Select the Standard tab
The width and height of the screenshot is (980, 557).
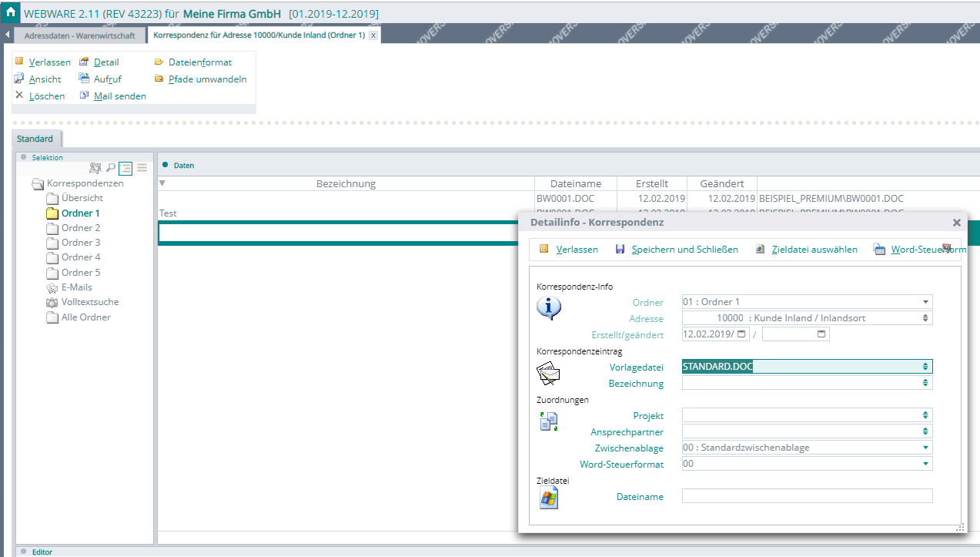tap(35, 139)
